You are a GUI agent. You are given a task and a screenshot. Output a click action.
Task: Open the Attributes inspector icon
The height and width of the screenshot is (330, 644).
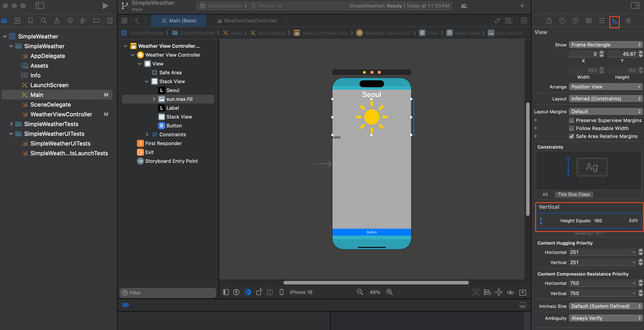coord(602,21)
